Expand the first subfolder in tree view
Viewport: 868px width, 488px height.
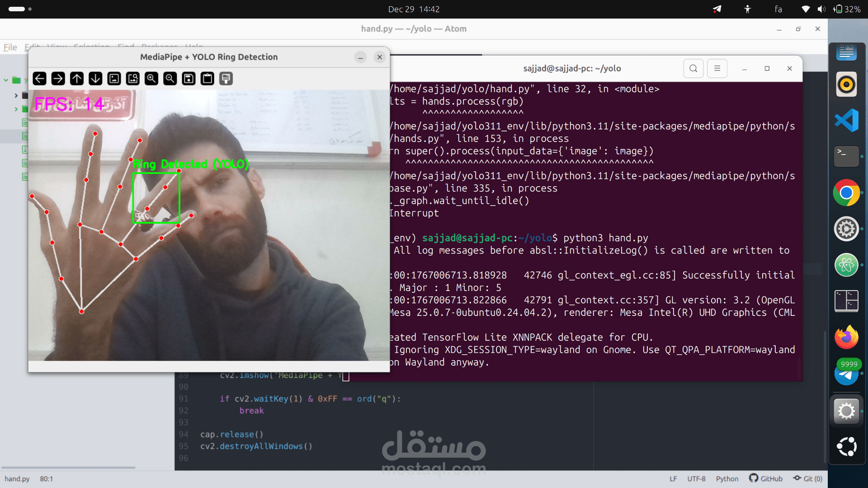(x=16, y=95)
